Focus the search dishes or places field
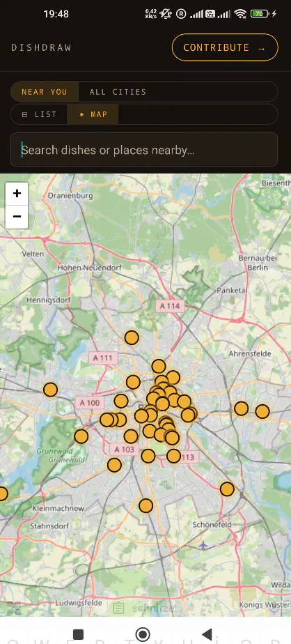Screen dimensions: 291x644 pyautogui.click(x=143, y=150)
